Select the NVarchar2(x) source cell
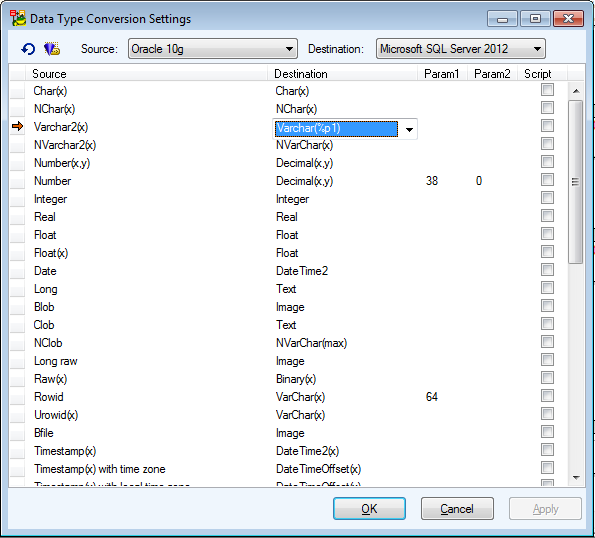 (65, 145)
